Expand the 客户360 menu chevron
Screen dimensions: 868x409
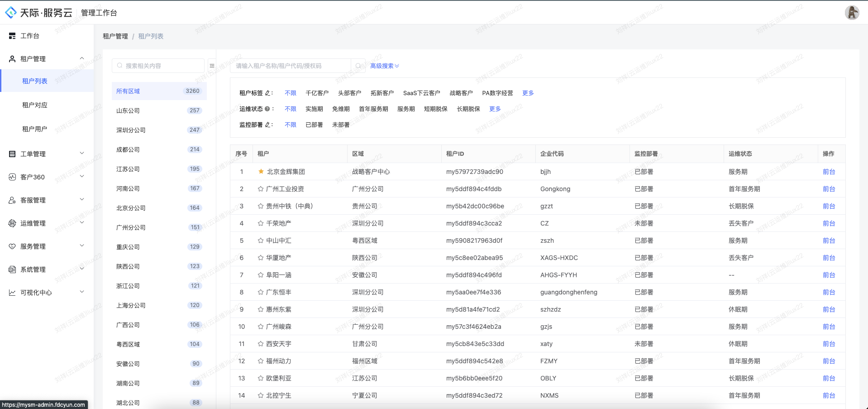pos(82,177)
